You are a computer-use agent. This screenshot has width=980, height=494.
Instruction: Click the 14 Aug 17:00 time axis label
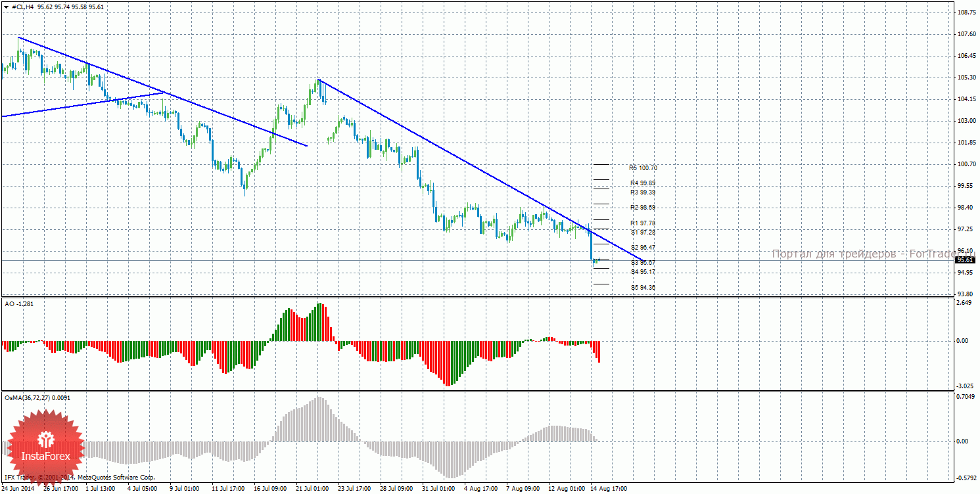[609, 489]
